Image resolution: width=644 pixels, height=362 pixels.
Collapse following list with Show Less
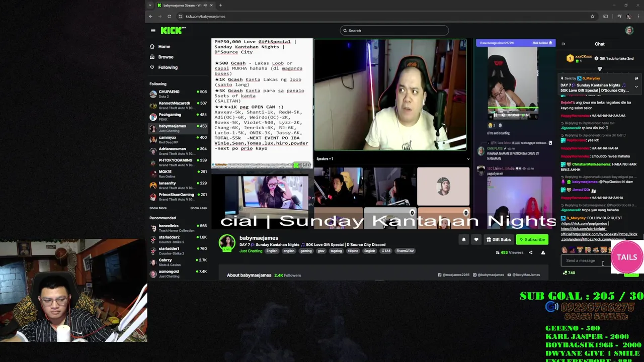198,208
